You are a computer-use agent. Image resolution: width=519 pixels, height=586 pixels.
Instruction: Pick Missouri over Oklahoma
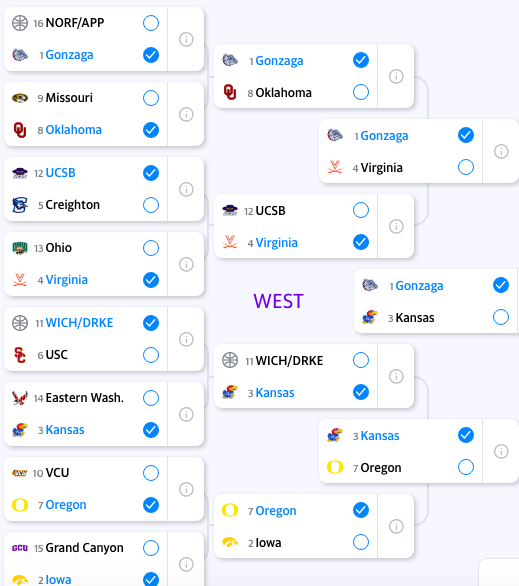(151, 98)
